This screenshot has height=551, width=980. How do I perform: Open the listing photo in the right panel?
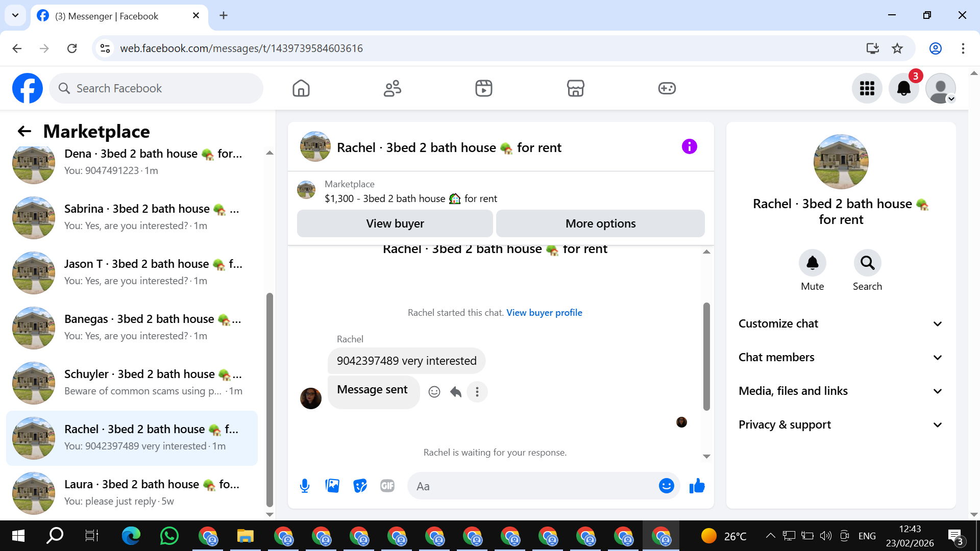[841, 162]
